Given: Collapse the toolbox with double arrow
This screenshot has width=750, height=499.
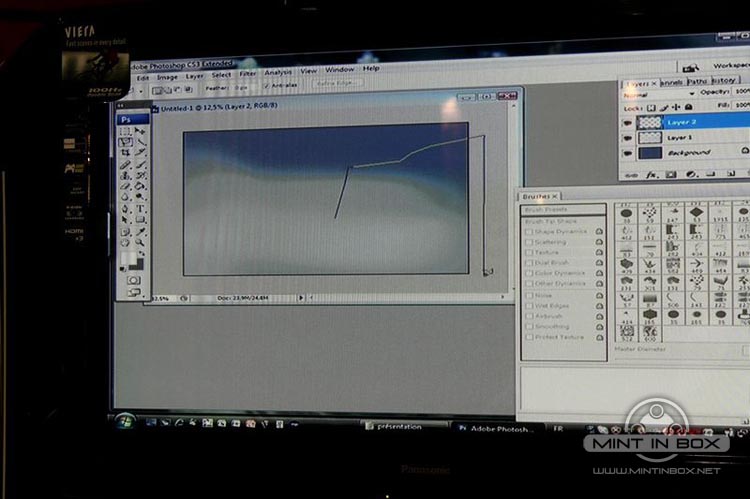Looking at the screenshot, I should coord(121,105).
